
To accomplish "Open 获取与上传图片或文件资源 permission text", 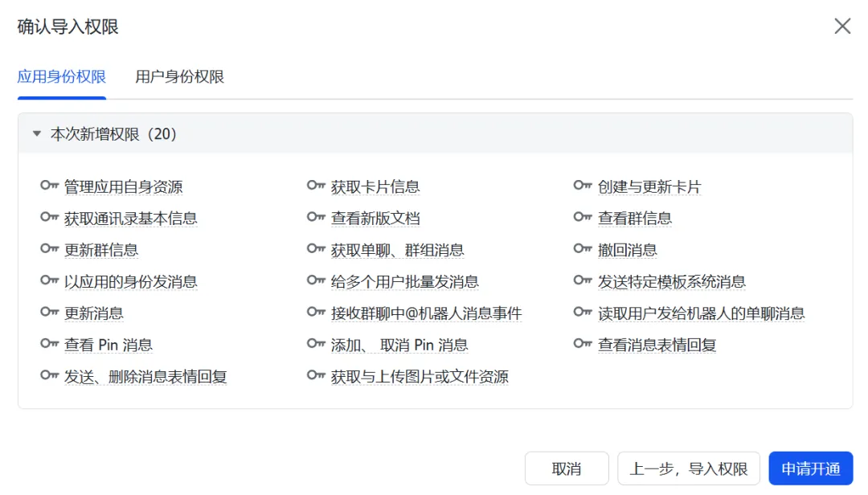I will [x=420, y=376].
